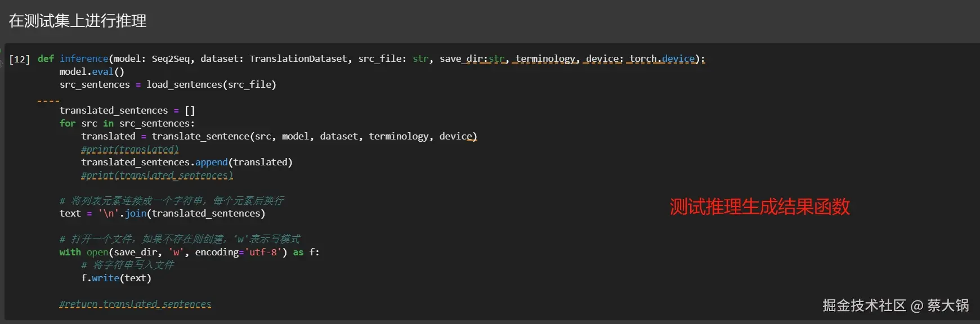Viewport: 980px width, 324px height.
Task: Click the commented #print(translated) line
Action: (130, 149)
